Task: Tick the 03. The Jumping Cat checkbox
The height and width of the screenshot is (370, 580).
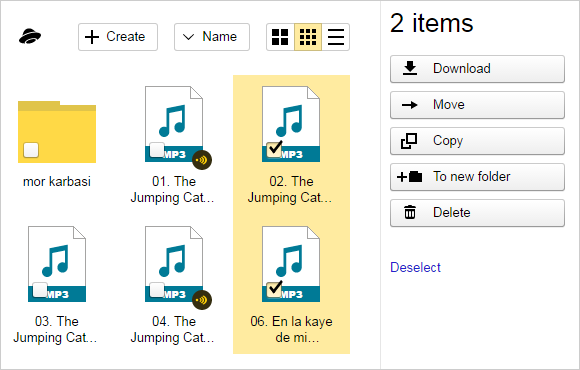Action: (x=40, y=290)
